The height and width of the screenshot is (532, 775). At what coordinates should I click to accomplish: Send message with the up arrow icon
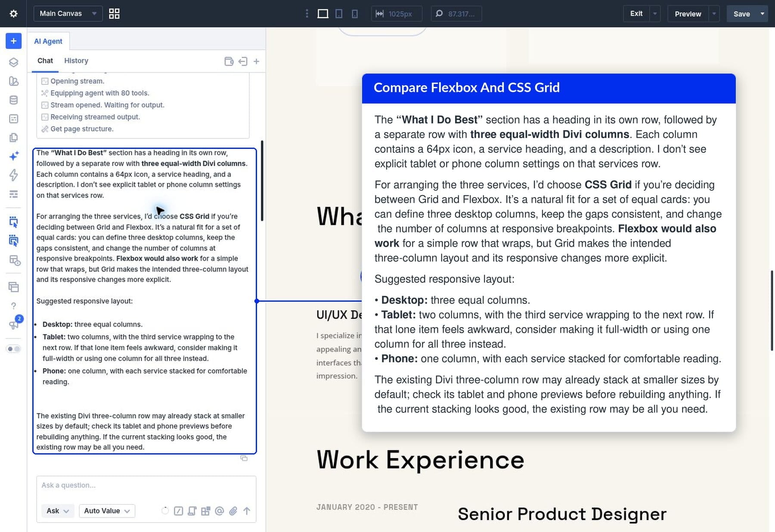point(247,511)
